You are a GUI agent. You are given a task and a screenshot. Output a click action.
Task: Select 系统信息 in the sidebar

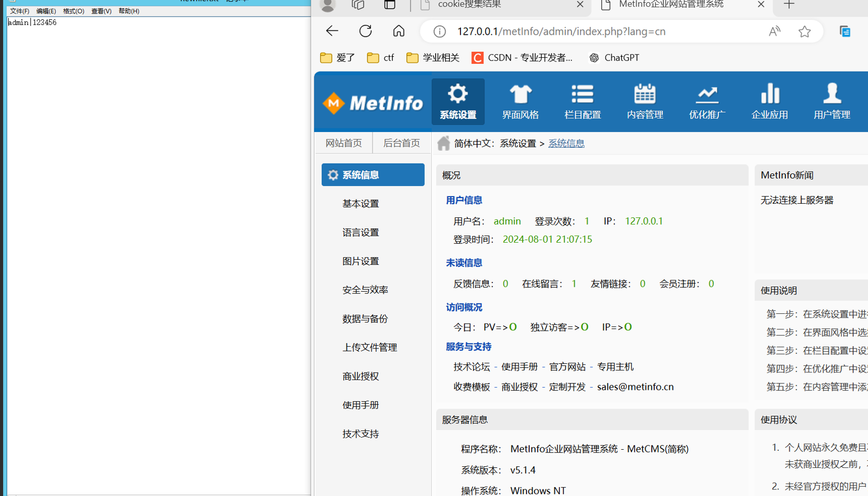[373, 175]
